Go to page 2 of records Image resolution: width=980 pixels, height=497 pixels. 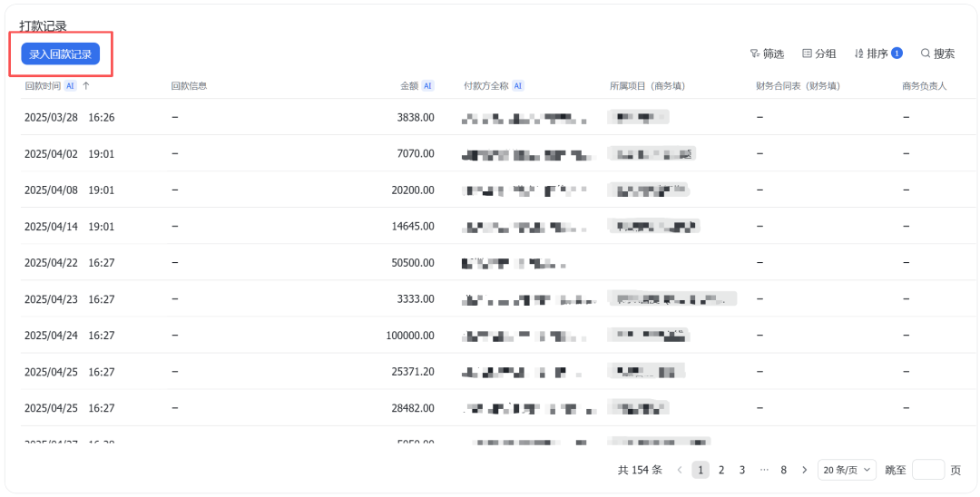[721, 470]
